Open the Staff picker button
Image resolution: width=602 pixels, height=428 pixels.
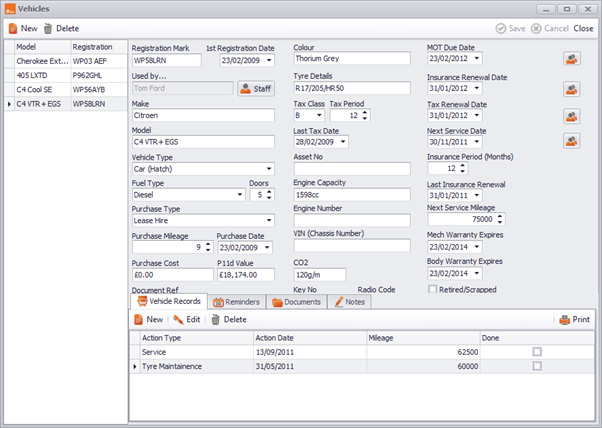coord(256,89)
